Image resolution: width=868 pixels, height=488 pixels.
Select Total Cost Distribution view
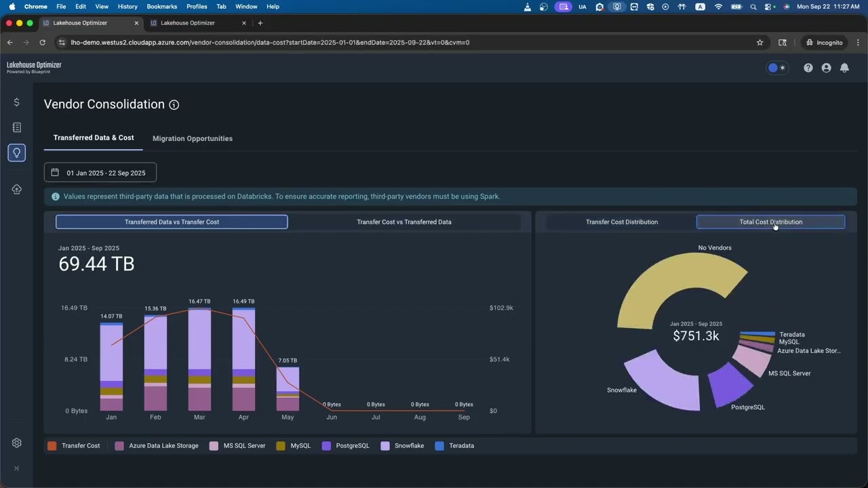[x=771, y=222]
